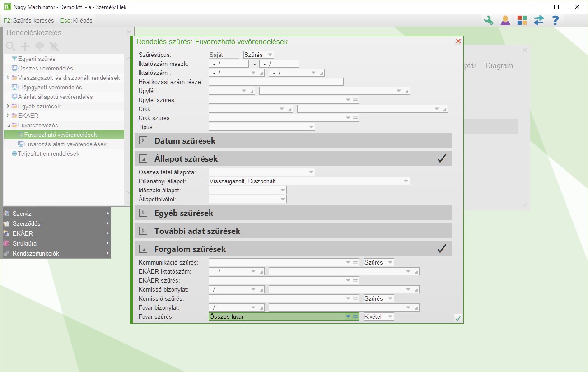Confirm the filter dialog with green checkmark
The height and width of the screenshot is (372, 588).
458,318
